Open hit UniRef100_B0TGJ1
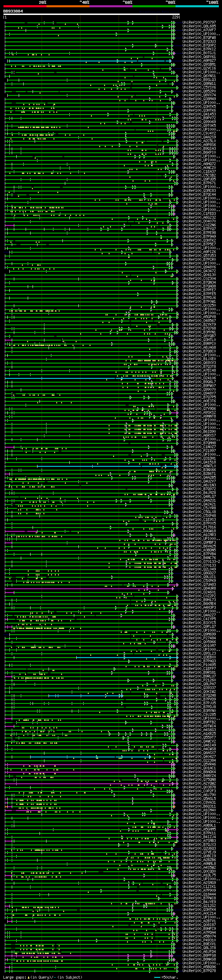This screenshot has height=980, width=222. pyautogui.click(x=199, y=53)
